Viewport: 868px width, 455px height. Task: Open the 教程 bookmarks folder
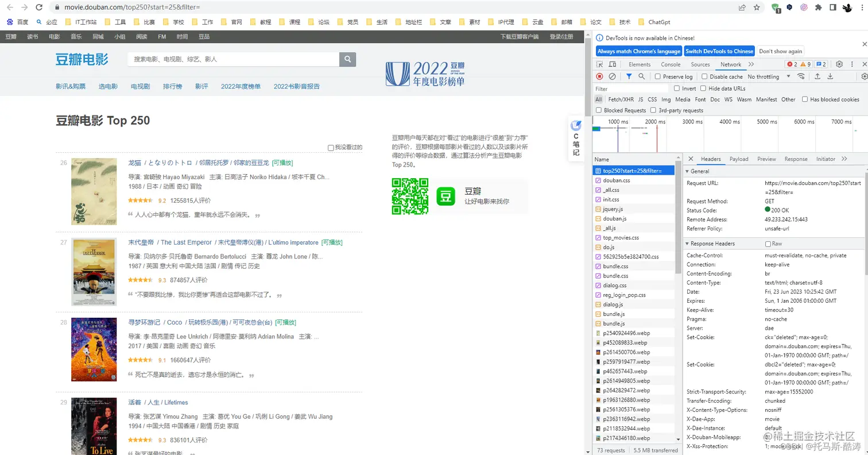260,22
